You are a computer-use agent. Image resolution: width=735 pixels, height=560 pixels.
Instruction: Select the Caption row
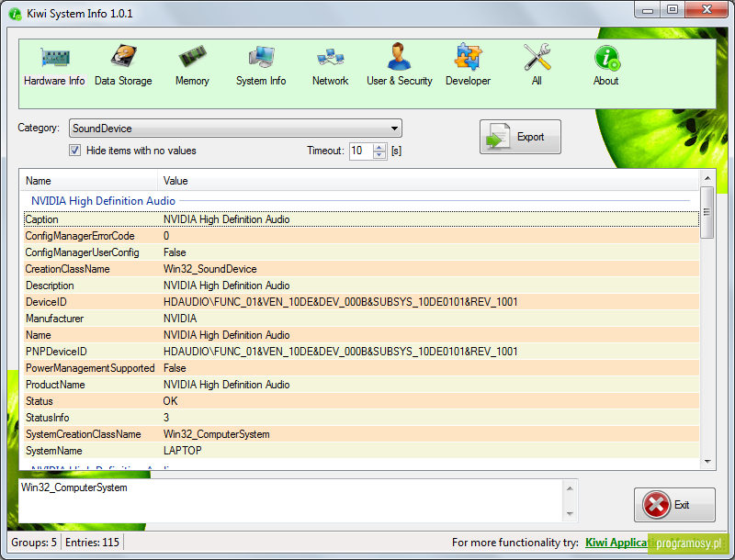[361, 219]
